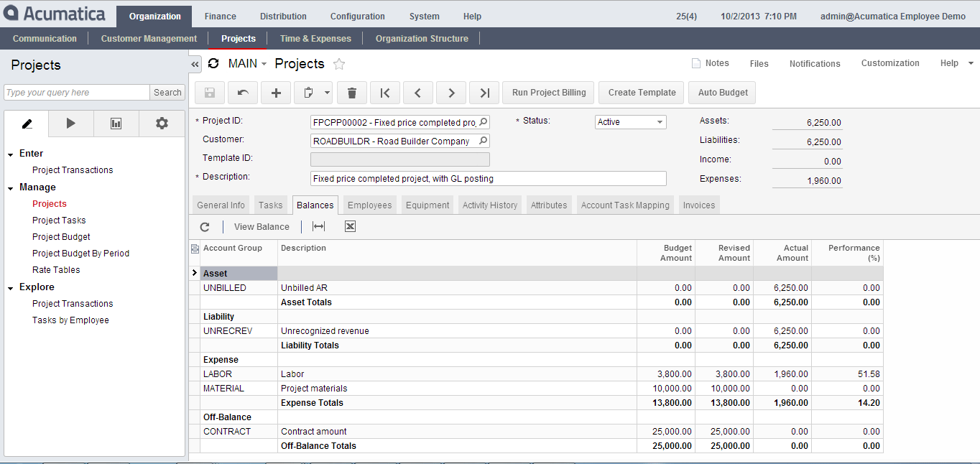Navigate to the first project record
Screen dimensions: 980x464
tap(385, 92)
